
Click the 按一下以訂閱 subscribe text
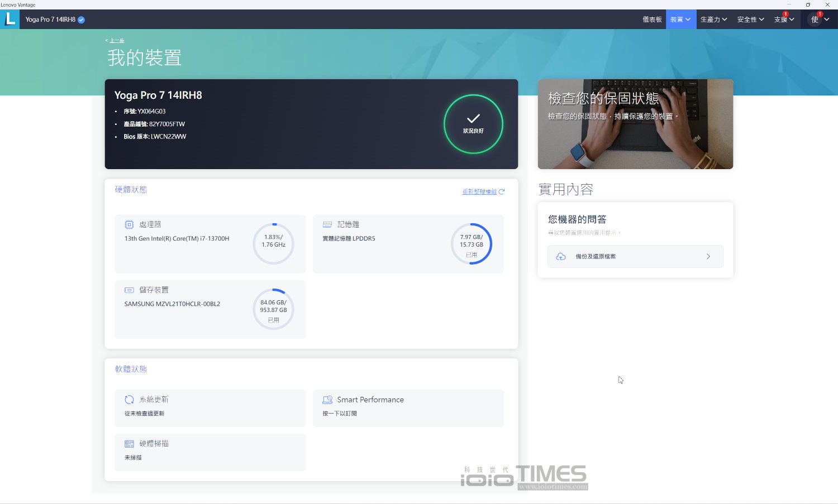click(339, 414)
